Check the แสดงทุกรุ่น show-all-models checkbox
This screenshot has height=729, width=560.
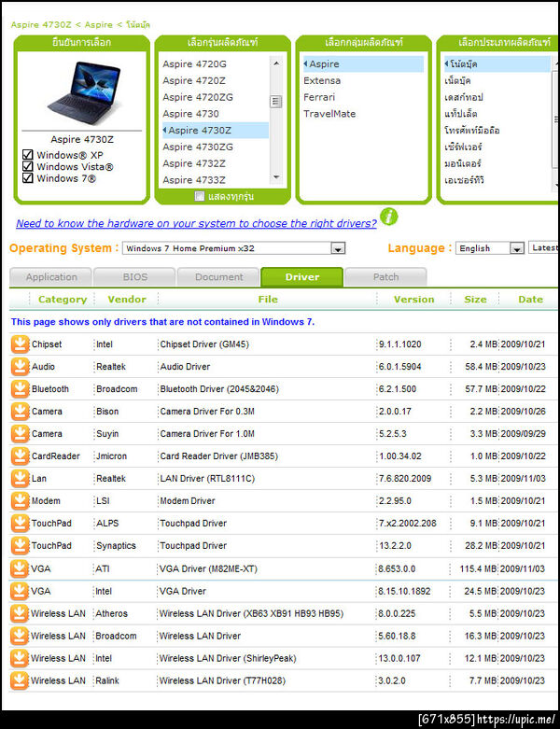[200, 196]
